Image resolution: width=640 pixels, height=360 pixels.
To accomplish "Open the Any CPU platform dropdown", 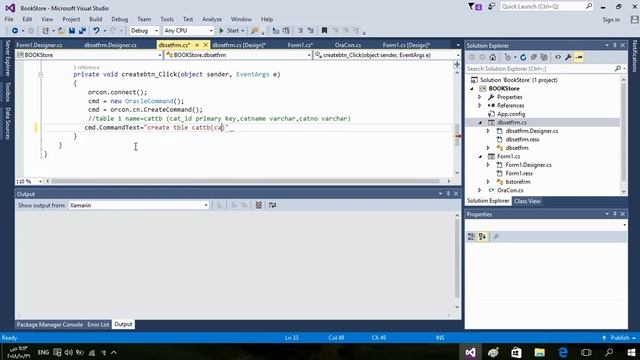I will pyautogui.click(x=189, y=31).
